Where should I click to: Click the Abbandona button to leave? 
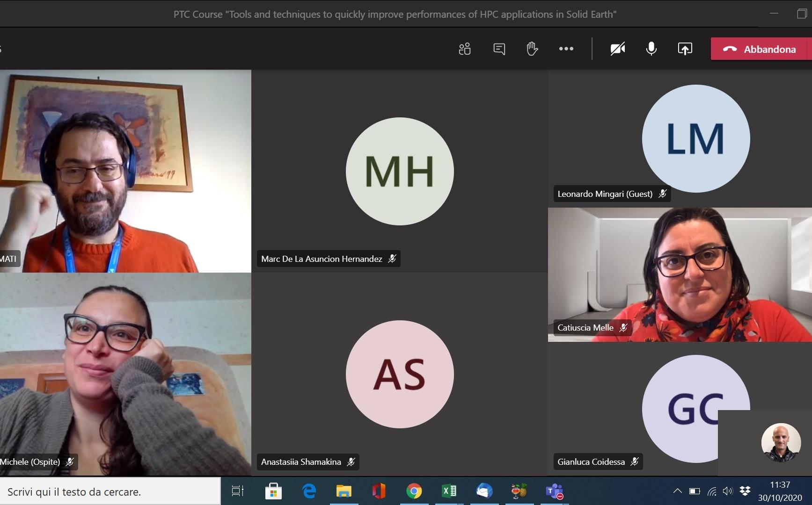point(761,49)
